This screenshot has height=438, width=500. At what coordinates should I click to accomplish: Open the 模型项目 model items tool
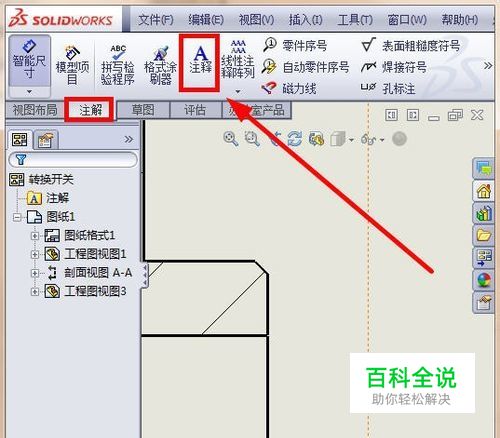point(72,65)
